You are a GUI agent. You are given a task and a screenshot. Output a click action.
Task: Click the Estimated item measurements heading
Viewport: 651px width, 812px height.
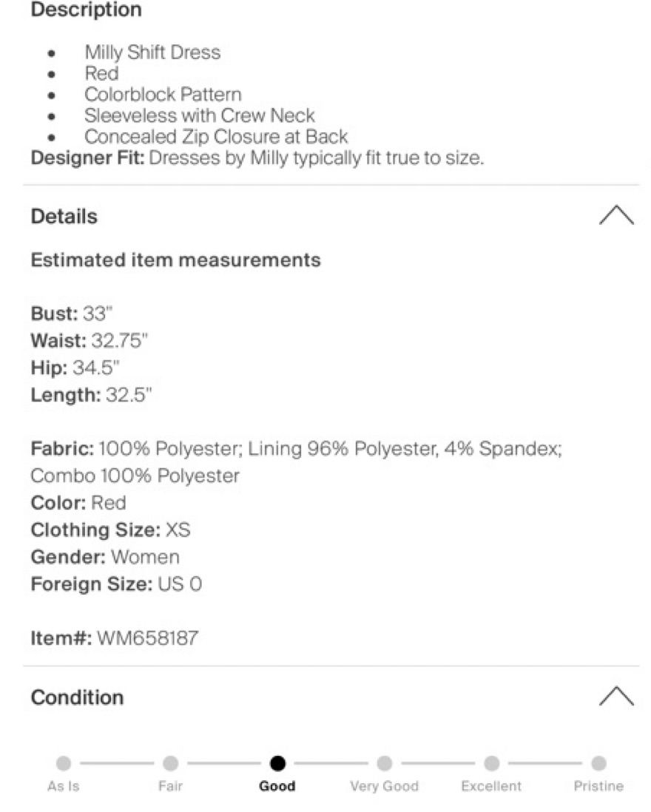point(176,260)
